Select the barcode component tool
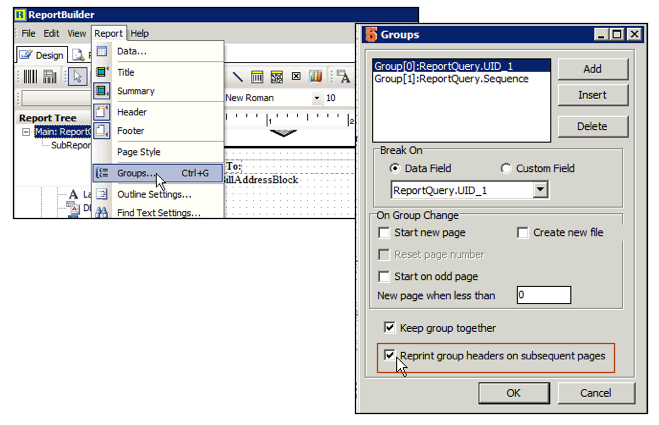 (30, 77)
